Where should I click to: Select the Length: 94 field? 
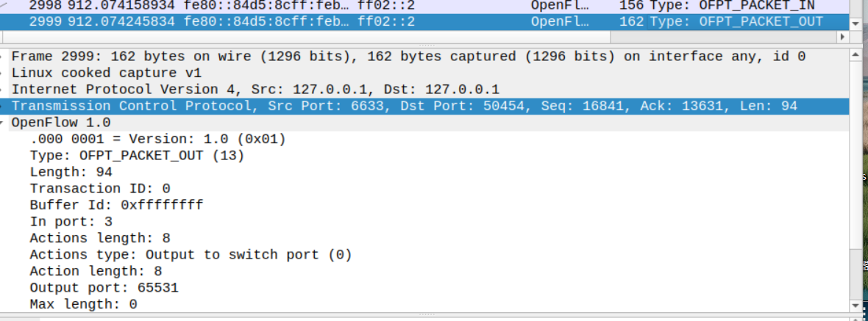[71, 172]
